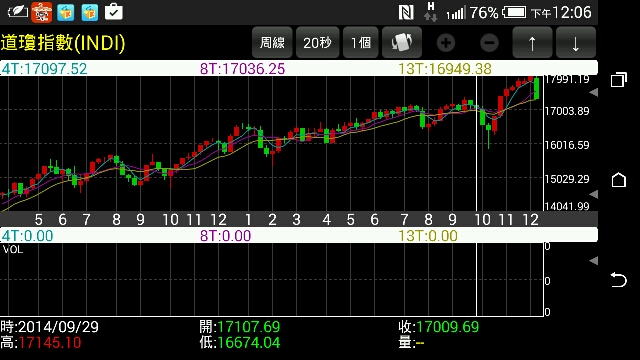The height and width of the screenshot is (360, 640).
Task: Tap the rotate screen icon button
Action: point(402,42)
